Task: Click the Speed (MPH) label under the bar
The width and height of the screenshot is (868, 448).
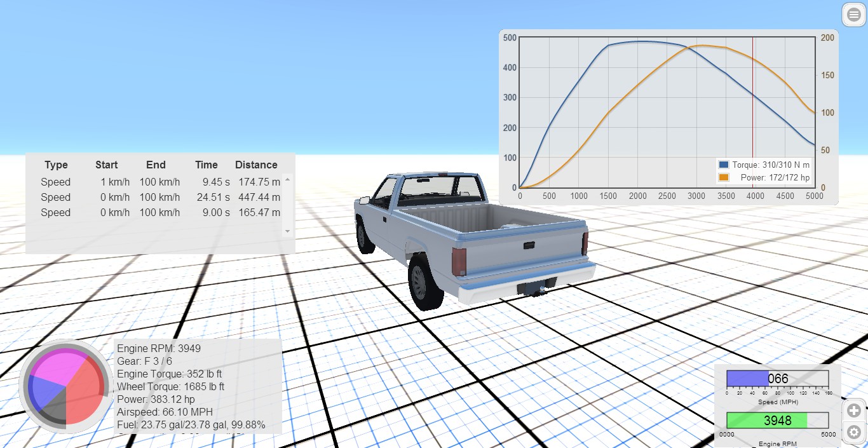Action: 778,402
